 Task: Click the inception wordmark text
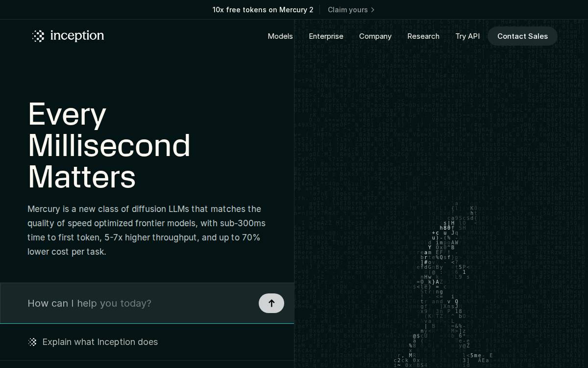[77, 36]
